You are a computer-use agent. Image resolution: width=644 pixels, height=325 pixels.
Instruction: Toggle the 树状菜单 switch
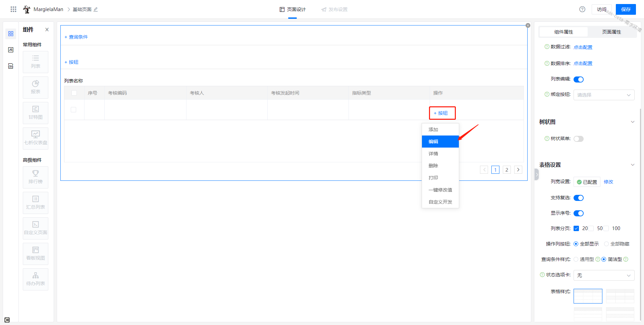579,139
